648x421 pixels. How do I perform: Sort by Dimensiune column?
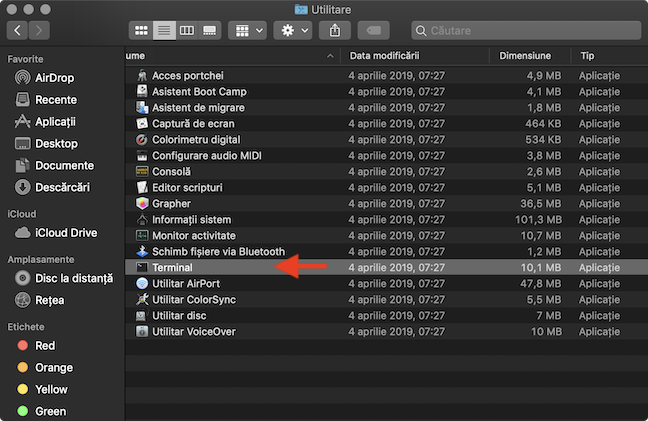pos(530,56)
